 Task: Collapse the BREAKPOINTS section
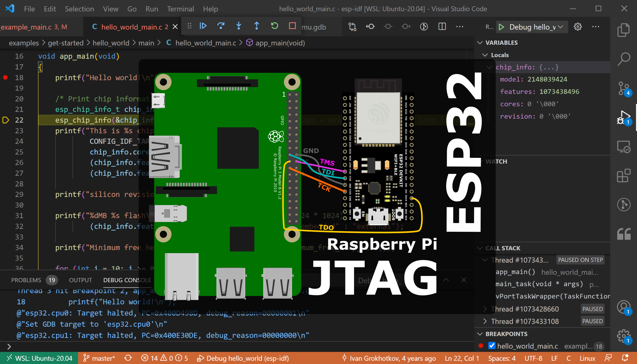click(480, 334)
